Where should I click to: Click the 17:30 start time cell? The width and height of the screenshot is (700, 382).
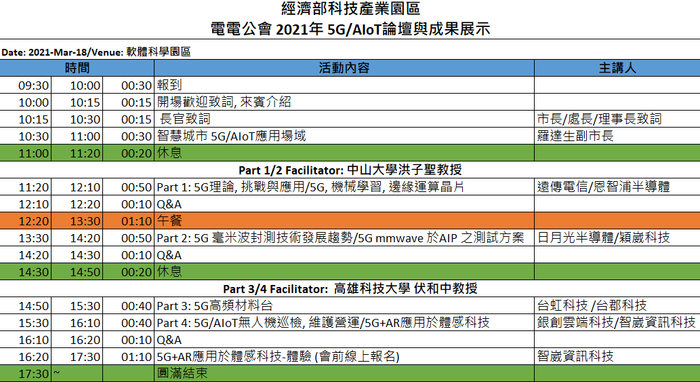click(x=25, y=374)
